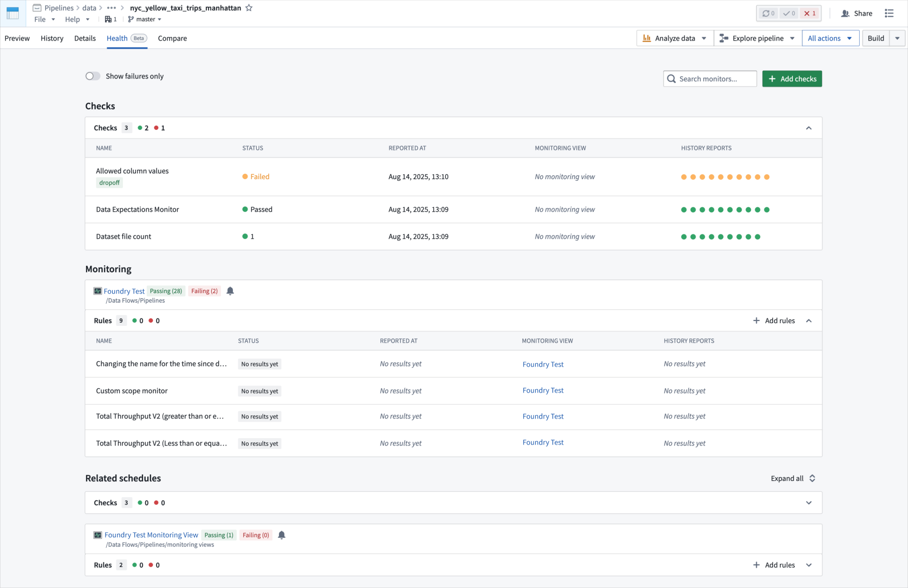
Task: Open the All actions dropdown
Action: pos(830,38)
